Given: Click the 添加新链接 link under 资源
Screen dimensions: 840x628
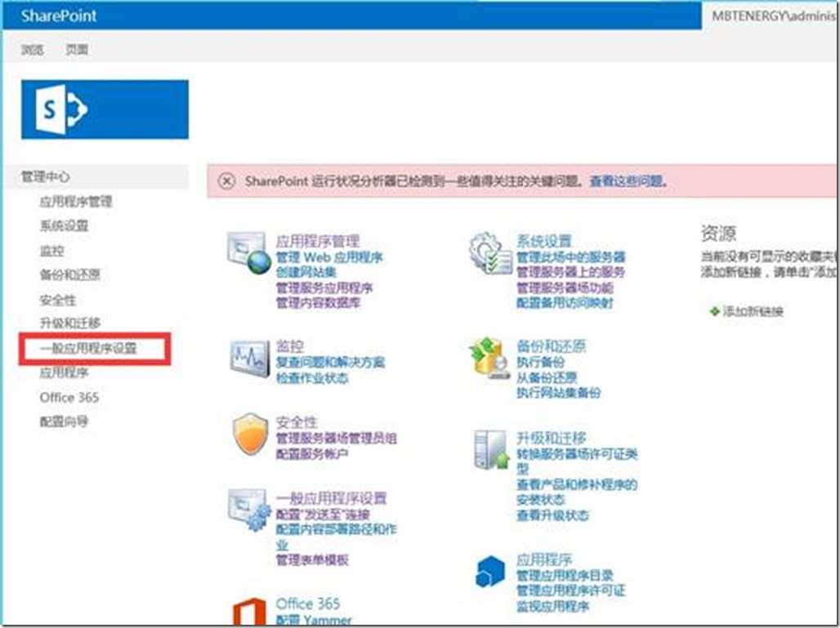Looking at the screenshot, I should tap(753, 311).
